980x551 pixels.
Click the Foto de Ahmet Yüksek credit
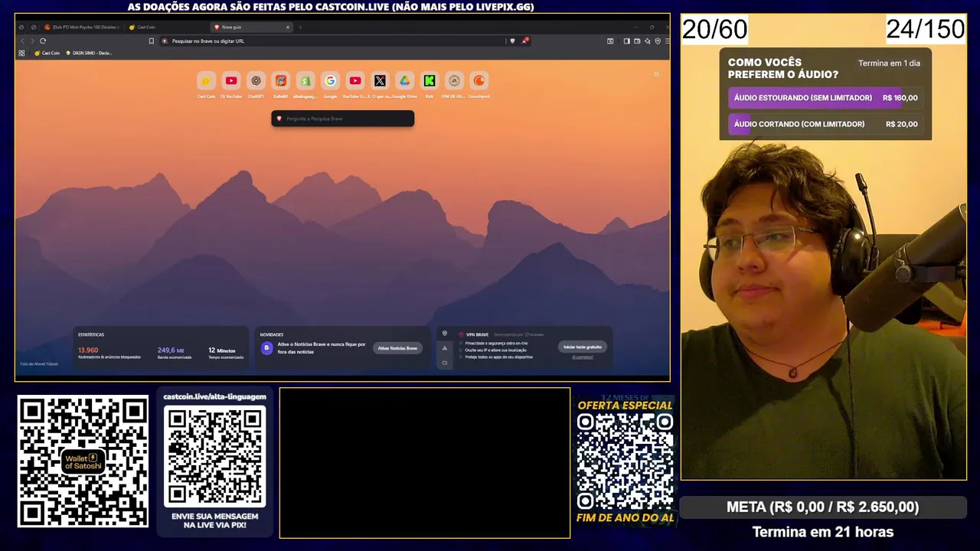tap(39, 364)
